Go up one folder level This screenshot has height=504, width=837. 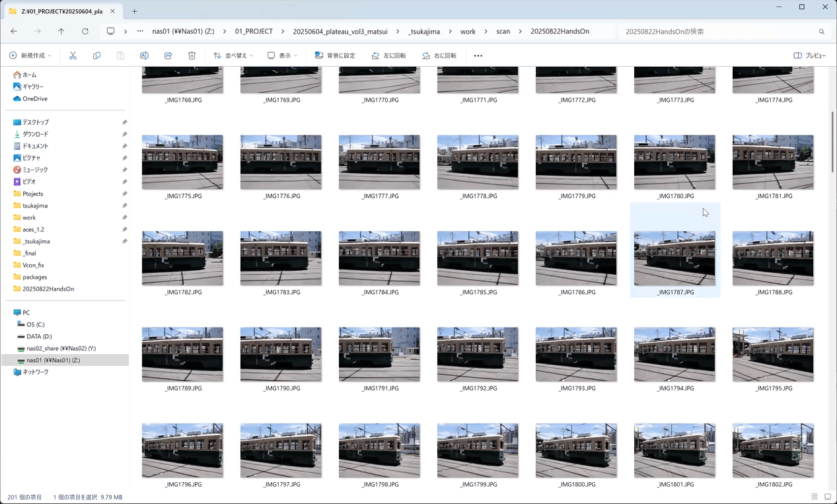[x=61, y=31]
